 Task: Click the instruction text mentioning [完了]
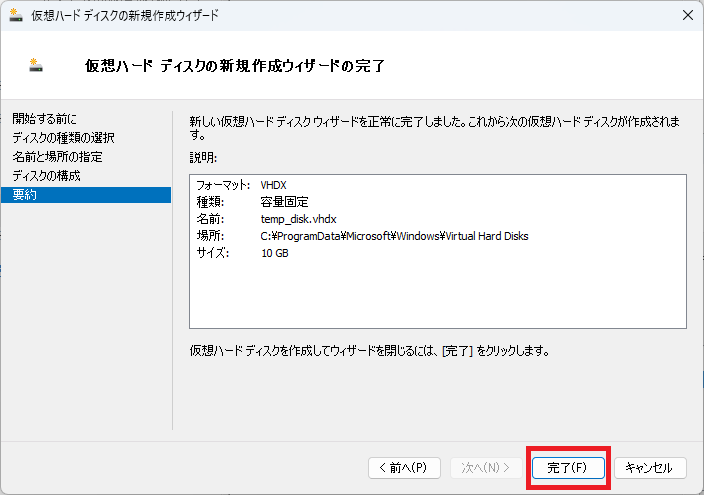coord(370,350)
